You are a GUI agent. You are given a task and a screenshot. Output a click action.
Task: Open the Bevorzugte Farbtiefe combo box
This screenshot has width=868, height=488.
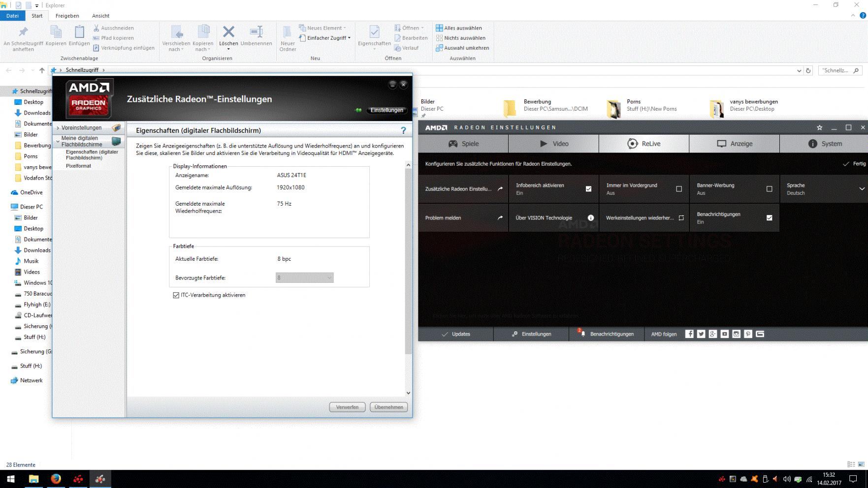point(304,278)
